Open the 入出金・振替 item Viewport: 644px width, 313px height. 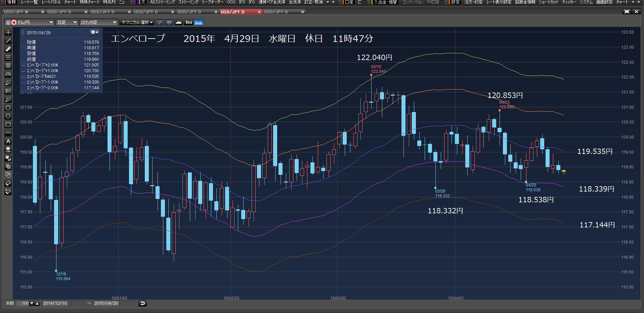click(x=386, y=2)
